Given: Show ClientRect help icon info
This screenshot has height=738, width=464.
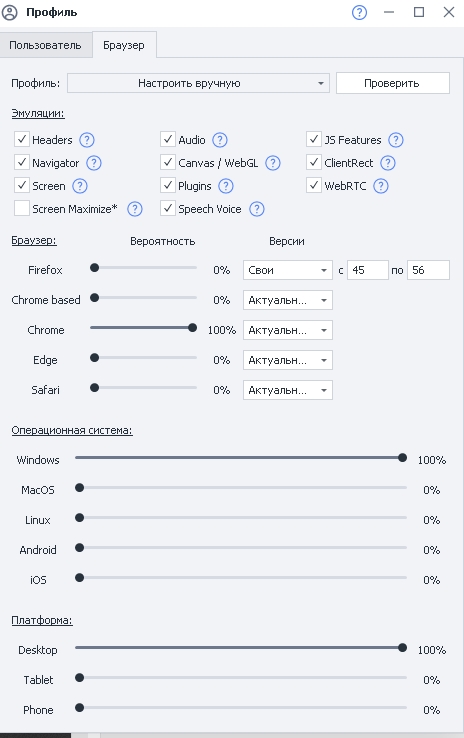Looking at the screenshot, I should pyautogui.click(x=388, y=163).
